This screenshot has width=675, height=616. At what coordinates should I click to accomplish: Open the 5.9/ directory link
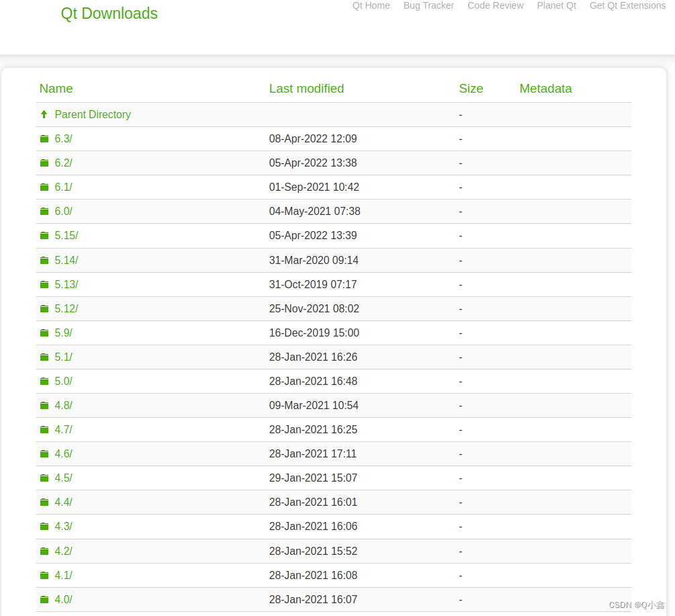(x=63, y=333)
